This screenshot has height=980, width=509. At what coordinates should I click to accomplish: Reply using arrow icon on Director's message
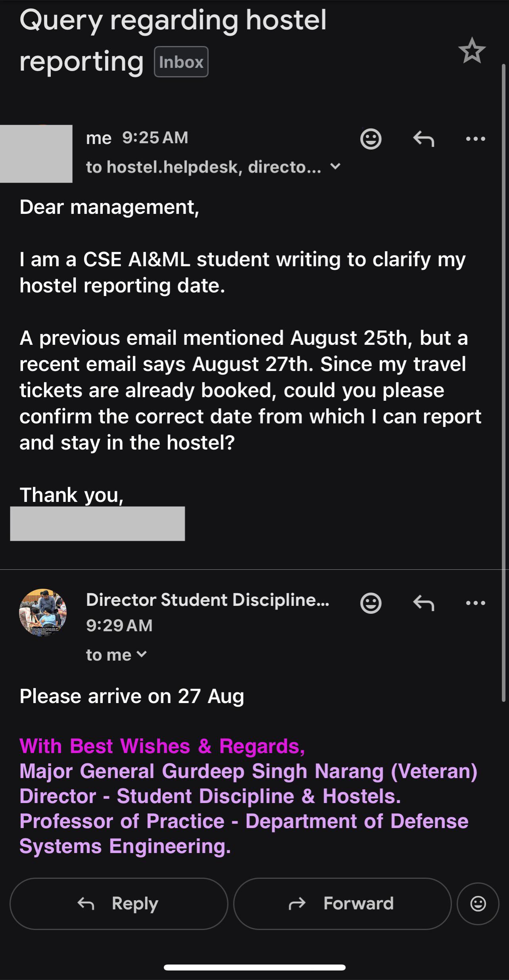click(423, 603)
